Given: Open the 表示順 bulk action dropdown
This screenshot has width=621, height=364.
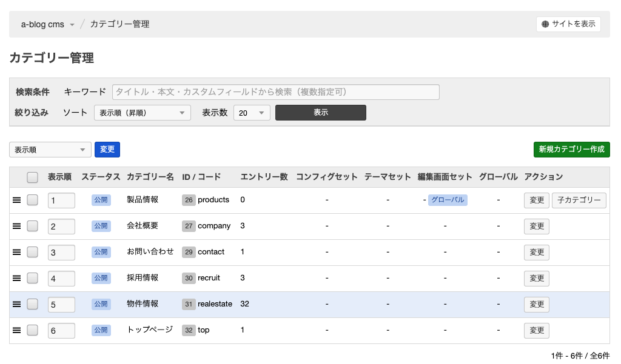Looking at the screenshot, I should [50, 150].
